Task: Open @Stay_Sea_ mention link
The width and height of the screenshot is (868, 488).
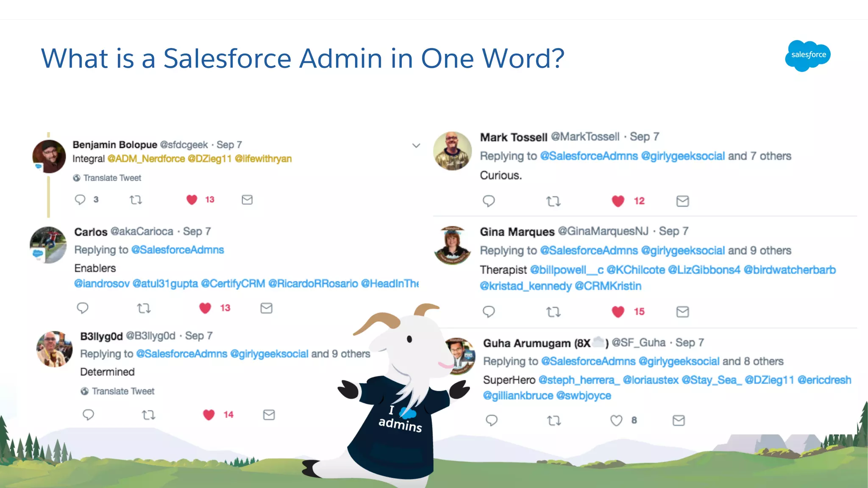Action: pos(712,380)
